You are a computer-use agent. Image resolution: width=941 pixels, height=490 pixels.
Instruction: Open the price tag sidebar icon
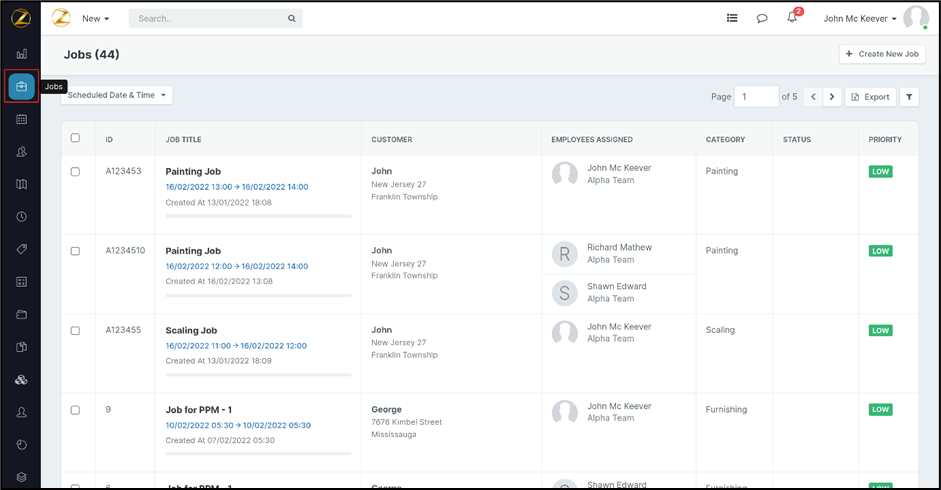click(21, 250)
